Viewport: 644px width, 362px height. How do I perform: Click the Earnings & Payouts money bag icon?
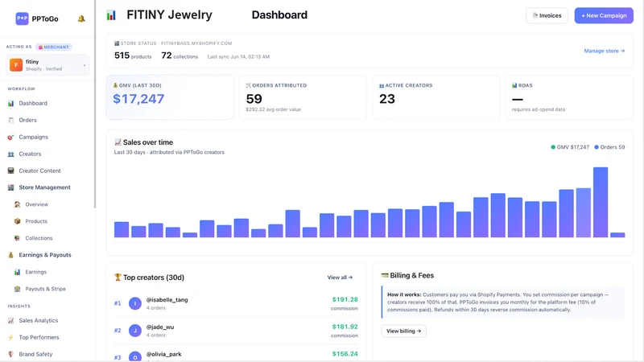tap(10, 255)
